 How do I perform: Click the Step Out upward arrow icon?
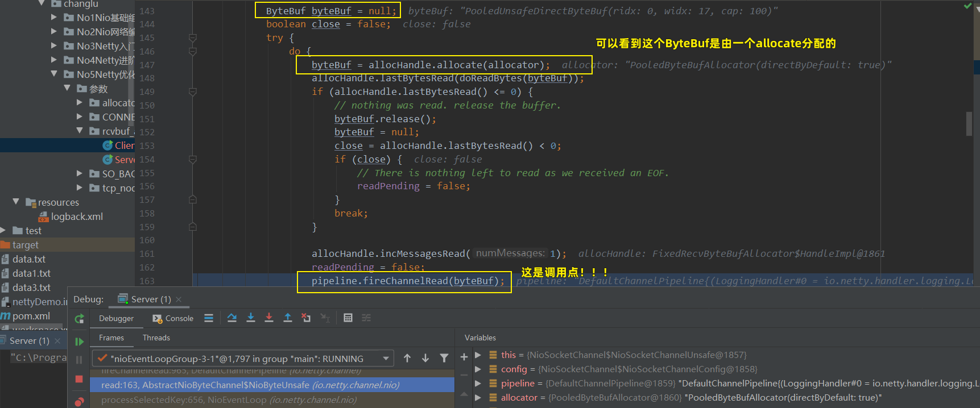pyautogui.click(x=288, y=318)
